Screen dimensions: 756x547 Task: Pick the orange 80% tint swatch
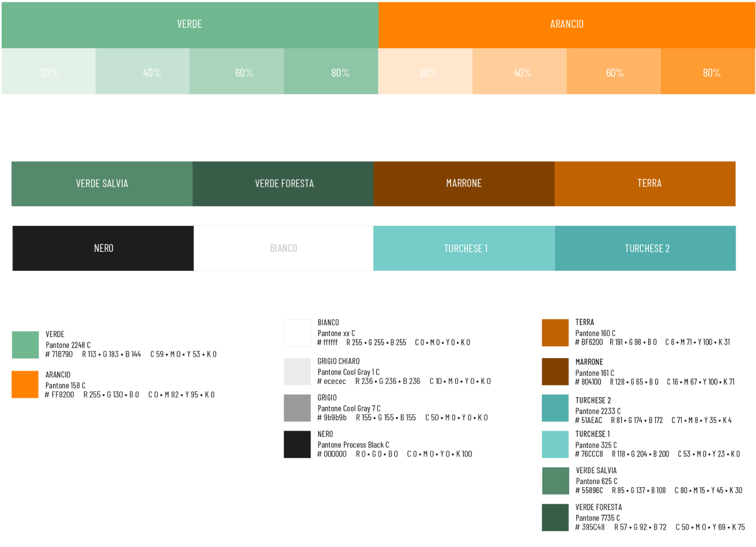click(x=708, y=71)
